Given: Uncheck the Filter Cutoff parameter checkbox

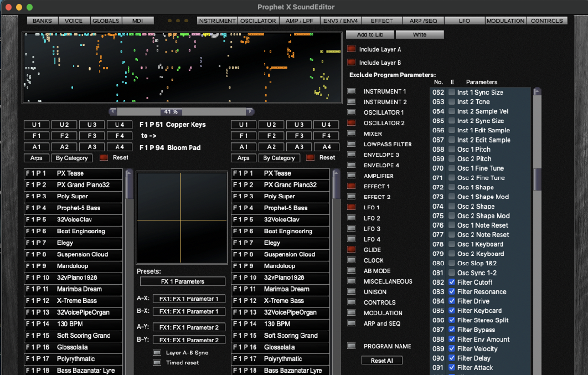Looking at the screenshot, I should (x=452, y=282).
